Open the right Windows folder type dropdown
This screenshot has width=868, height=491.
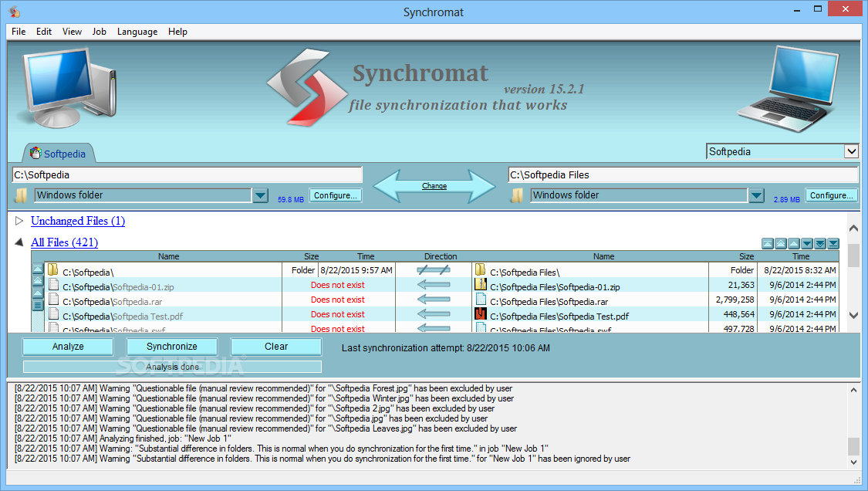(756, 195)
